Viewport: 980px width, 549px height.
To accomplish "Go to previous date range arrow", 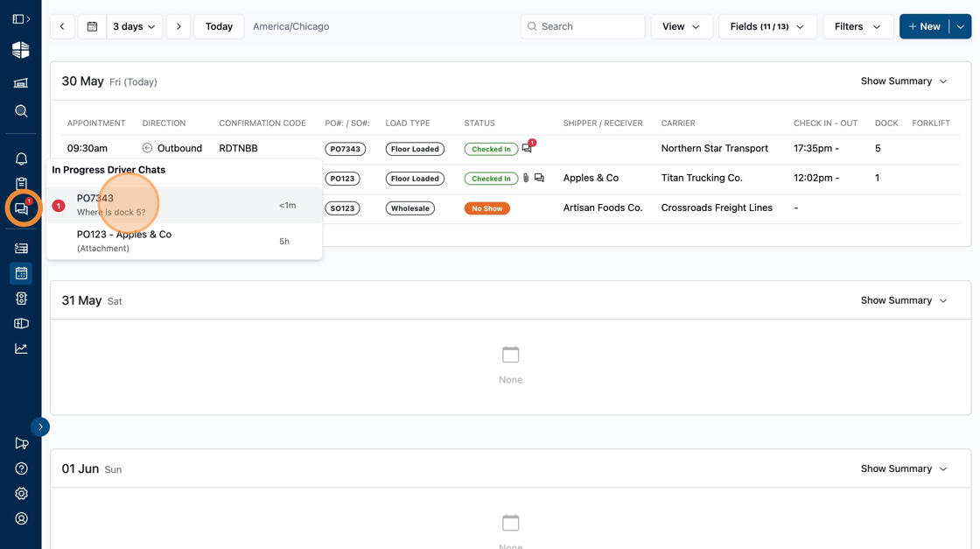I will [x=62, y=26].
